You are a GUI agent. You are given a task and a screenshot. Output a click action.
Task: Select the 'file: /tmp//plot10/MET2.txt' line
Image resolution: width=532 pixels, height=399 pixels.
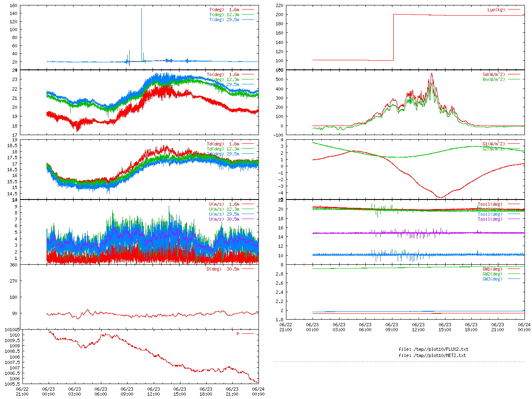432,355
